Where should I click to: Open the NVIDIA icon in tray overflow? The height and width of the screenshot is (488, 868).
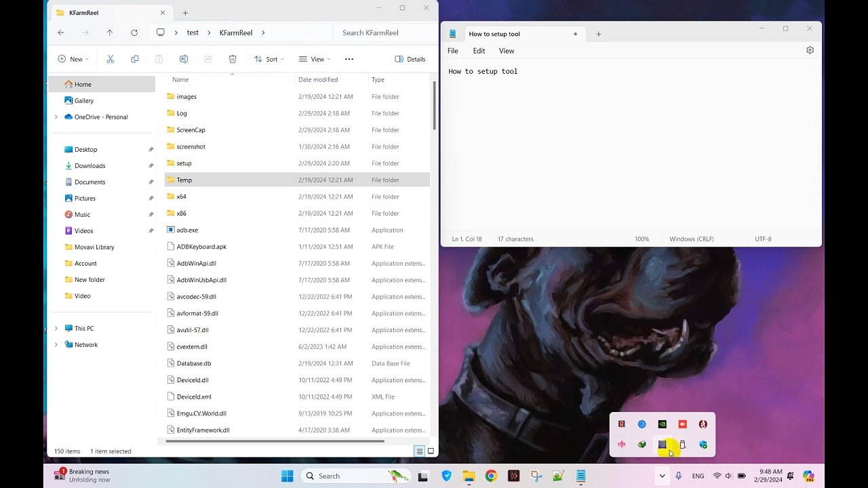click(663, 424)
